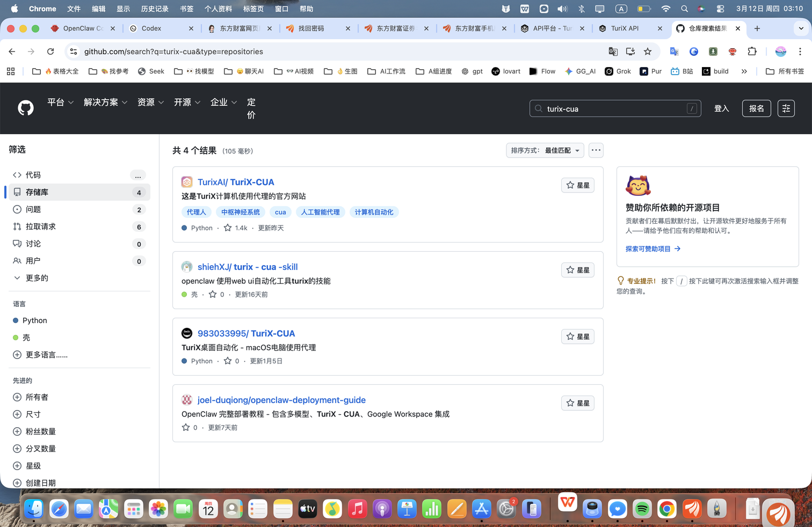This screenshot has width=812, height=527.
Task: Open the header settings sliders icon
Action: pos(786,108)
